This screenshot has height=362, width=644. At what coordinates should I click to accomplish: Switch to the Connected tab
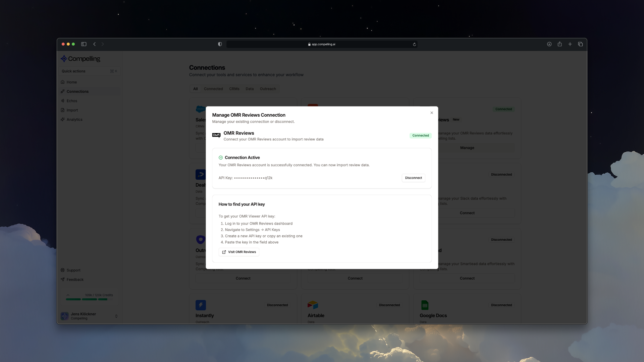click(x=213, y=89)
